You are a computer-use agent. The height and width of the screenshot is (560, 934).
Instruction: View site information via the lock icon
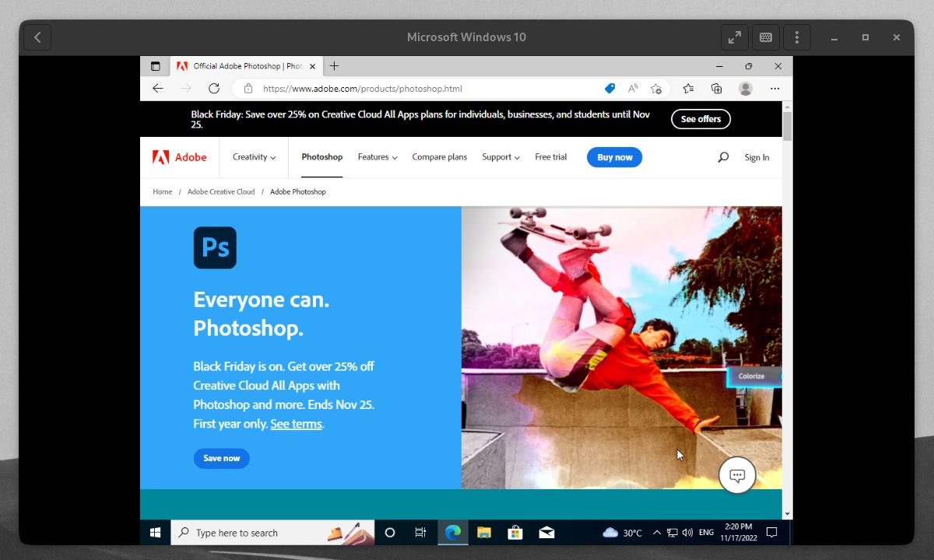(x=248, y=89)
